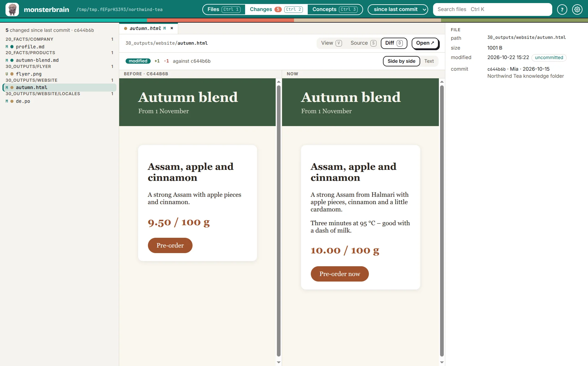This screenshot has height=366, width=588.
Task: Click the NOW pane scrollbar thumb
Action: [442, 220]
